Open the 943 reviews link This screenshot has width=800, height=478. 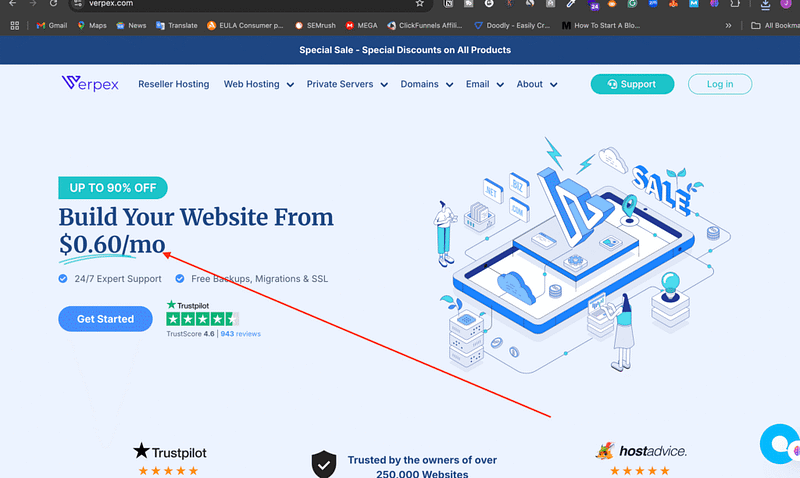(240, 334)
